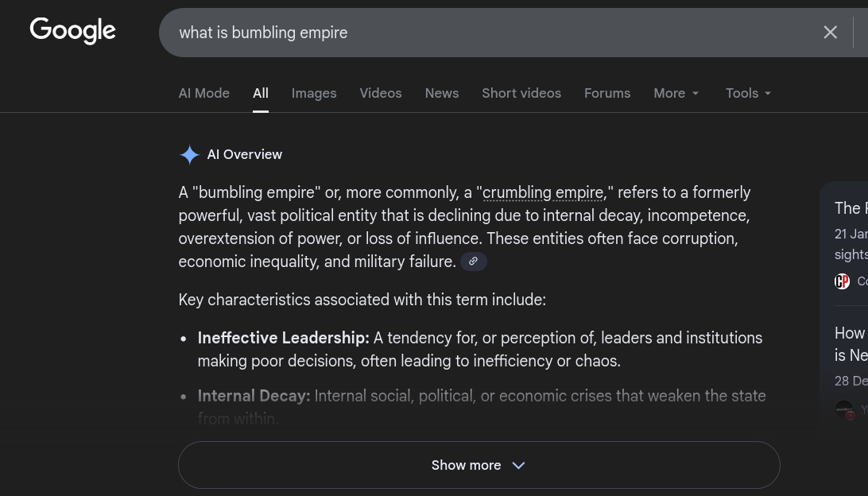Click the round avatar under the 28 Dec result
The width and height of the screenshot is (868, 496).
(x=844, y=409)
